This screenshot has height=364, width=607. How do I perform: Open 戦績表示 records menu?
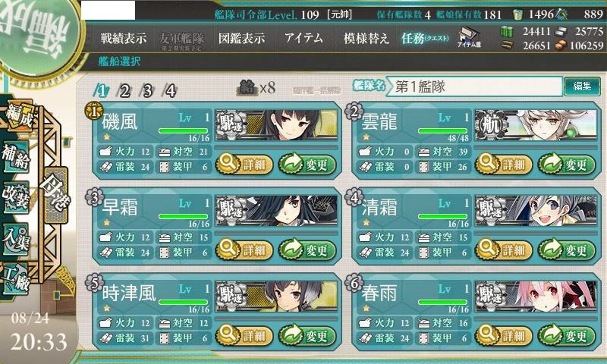coord(124,38)
